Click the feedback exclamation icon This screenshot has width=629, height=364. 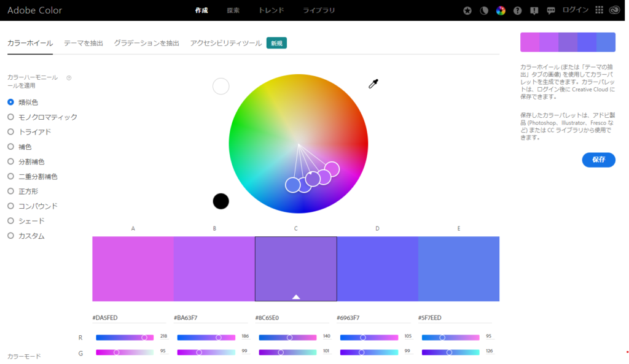tap(534, 10)
